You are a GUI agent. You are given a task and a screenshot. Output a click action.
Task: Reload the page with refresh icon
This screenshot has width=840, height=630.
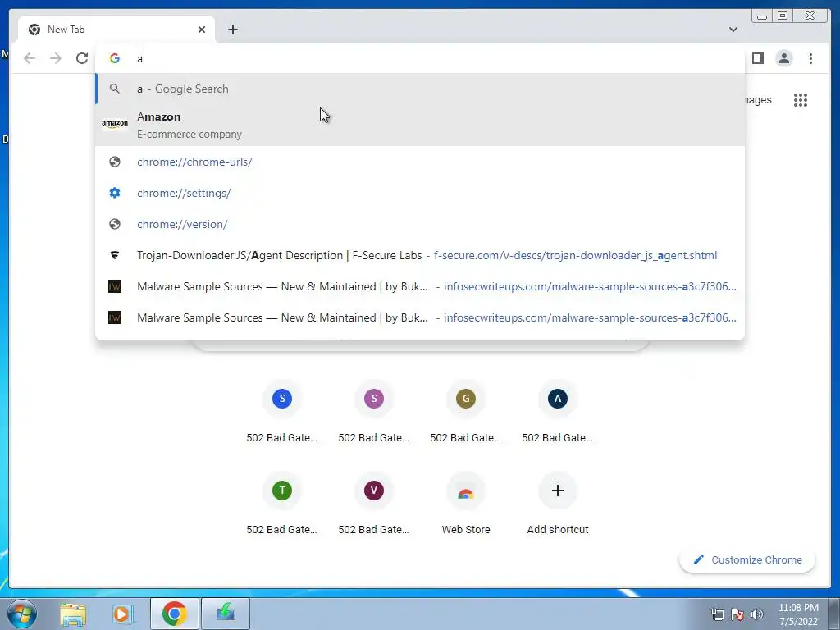click(82, 58)
